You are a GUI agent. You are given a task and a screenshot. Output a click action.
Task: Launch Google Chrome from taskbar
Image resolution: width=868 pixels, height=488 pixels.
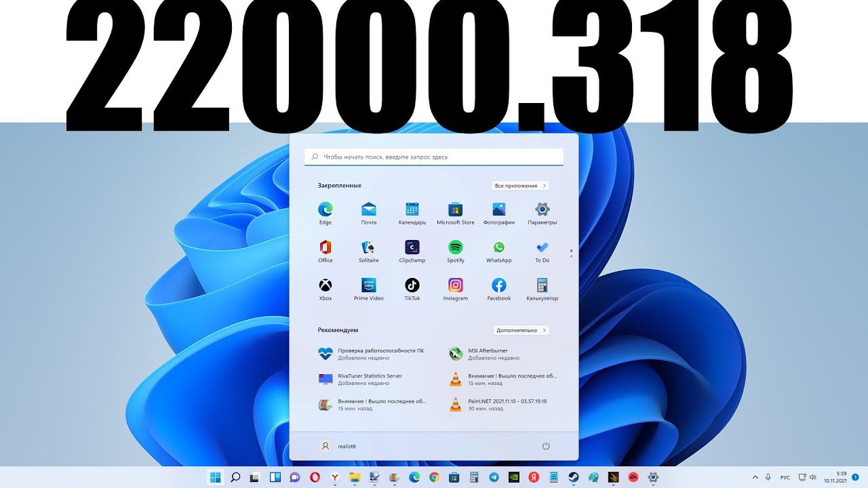pos(434,477)
